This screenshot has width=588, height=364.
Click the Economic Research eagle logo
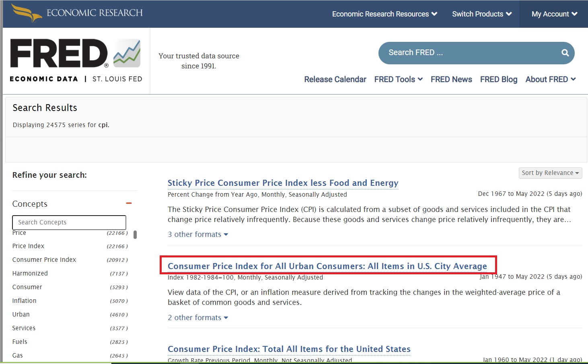pyautogui.click(x=27, y=12)
